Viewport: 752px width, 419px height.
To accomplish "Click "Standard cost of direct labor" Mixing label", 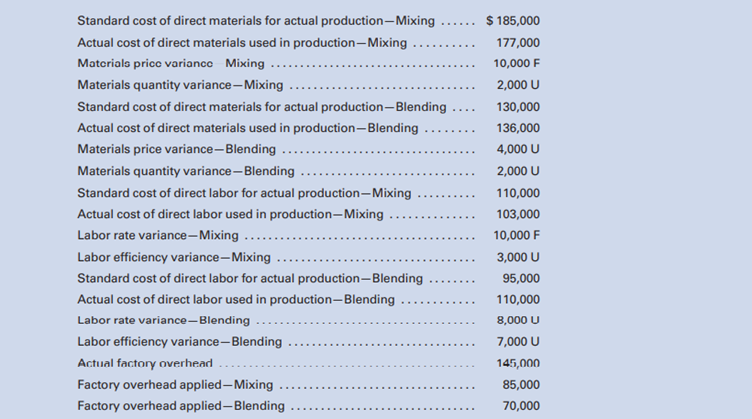I will pos(244,193).
